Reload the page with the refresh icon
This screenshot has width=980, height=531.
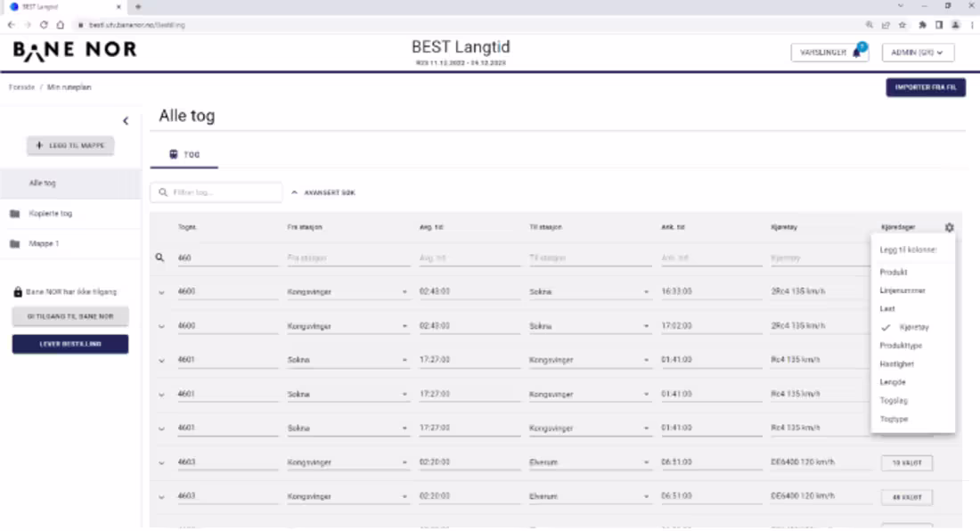44,25
